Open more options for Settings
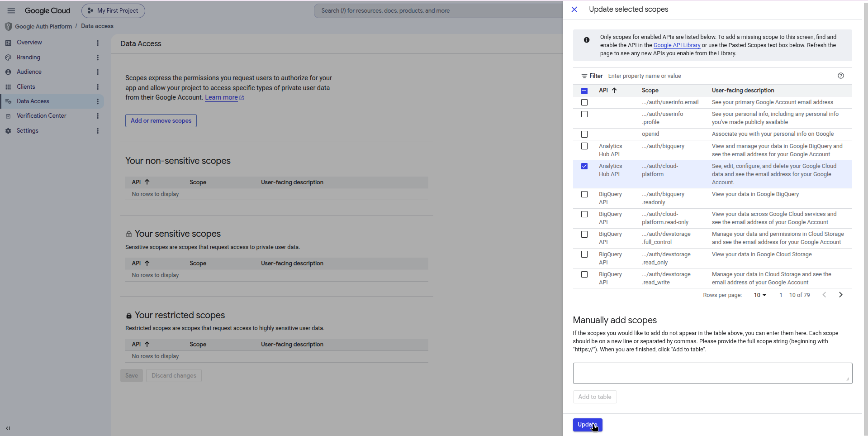 98,131
